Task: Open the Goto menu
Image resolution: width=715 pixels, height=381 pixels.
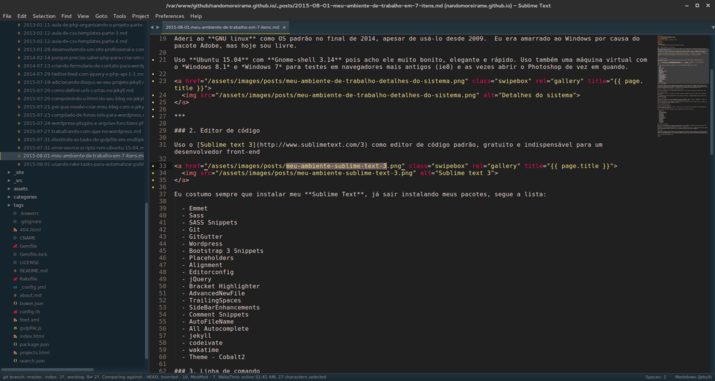Action: (x=101, y=16)
